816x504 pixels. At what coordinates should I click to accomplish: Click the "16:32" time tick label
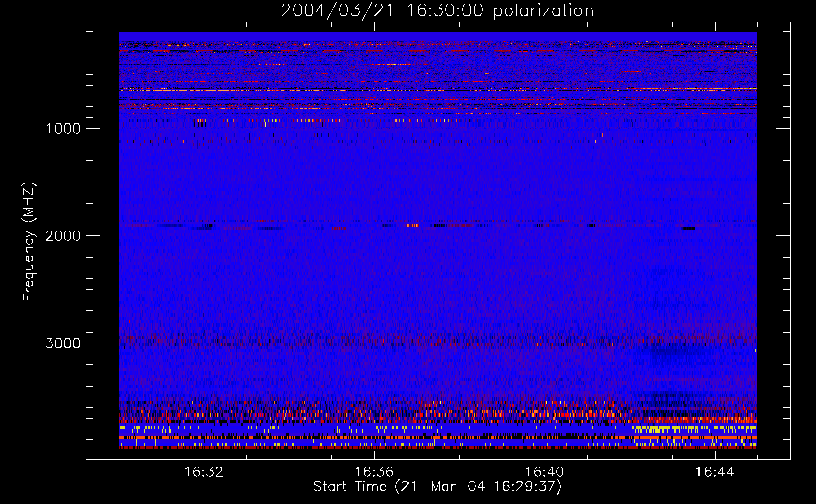pyautogui.click(x=204, y=472)
